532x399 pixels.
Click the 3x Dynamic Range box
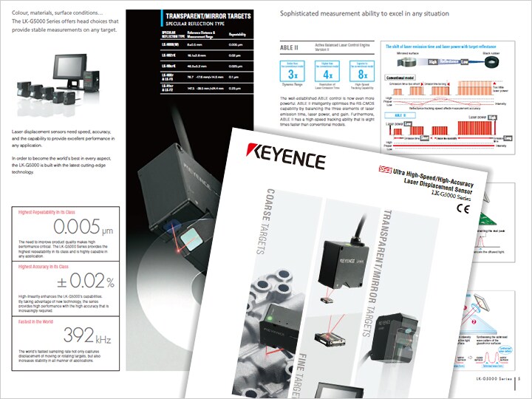[x=293, y=71]
